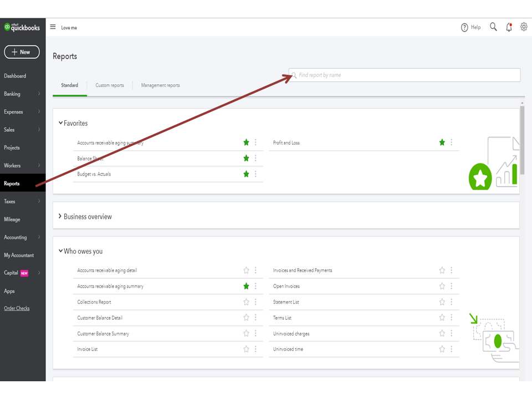Open the Help icon in header
This screenshot has height=399, width=532.
click(464, 28)
